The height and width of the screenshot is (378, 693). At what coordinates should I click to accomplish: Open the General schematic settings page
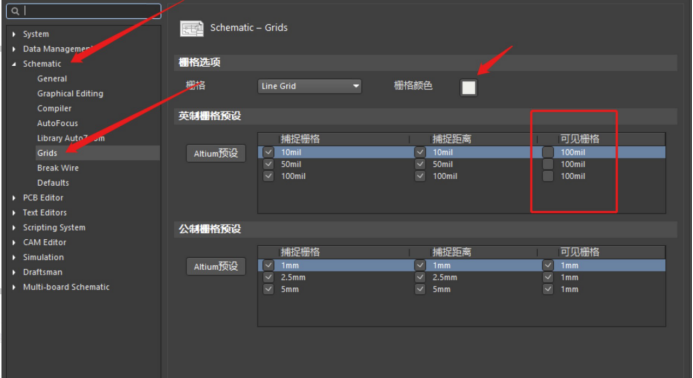(52, 79)
